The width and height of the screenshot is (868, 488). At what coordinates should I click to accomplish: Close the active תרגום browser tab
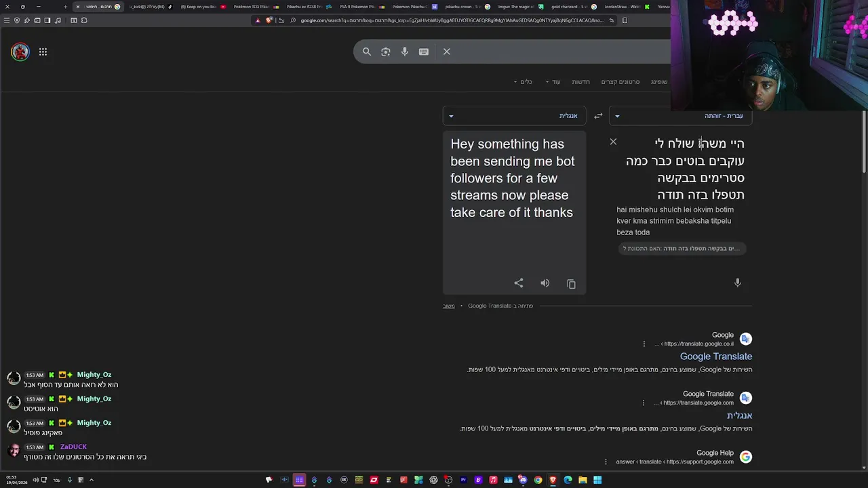(77, 7)
